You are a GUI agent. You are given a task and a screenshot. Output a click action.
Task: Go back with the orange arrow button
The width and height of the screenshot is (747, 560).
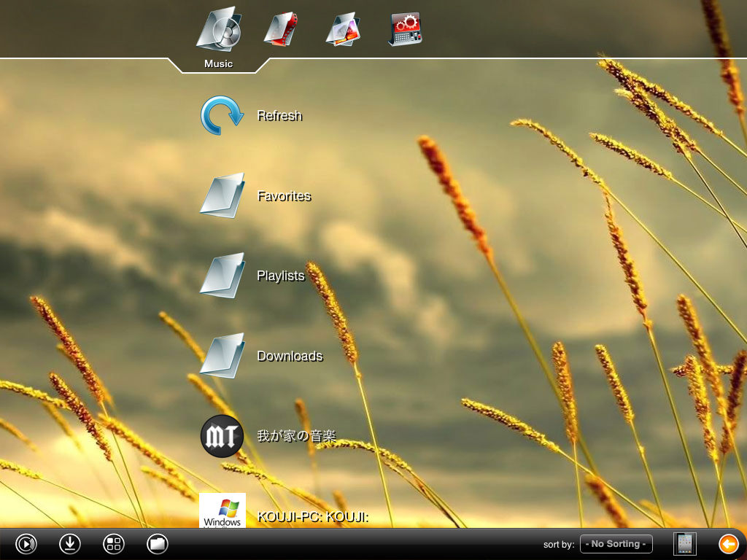pyautogui.click(x=729, y=544)
